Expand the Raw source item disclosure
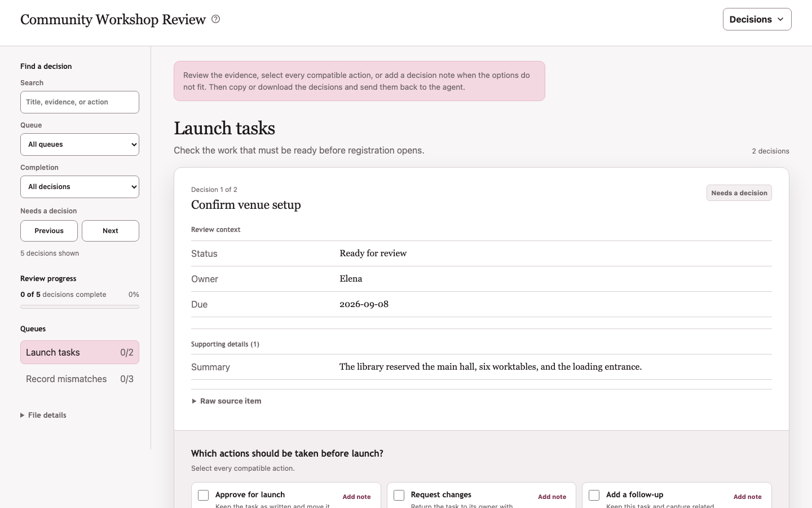 pos(226,401)
